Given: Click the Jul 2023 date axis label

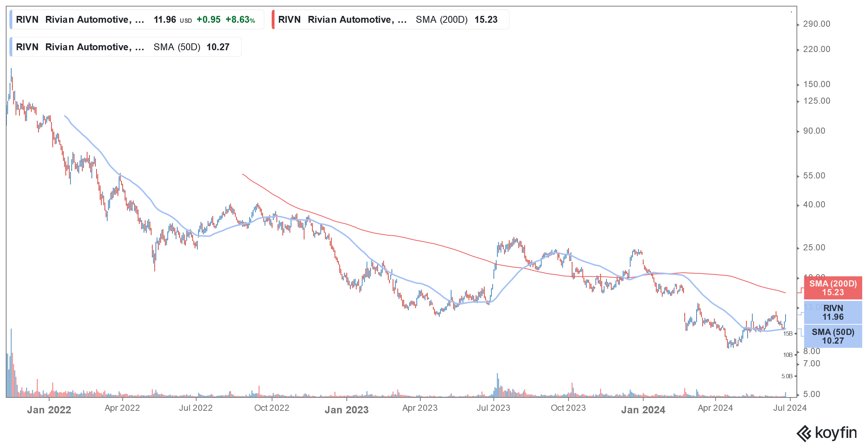Looking at the screenshot, I should [493, 408].
